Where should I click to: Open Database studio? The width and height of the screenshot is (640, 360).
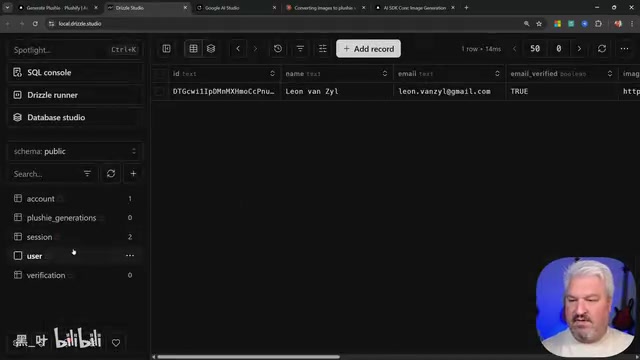76,118
